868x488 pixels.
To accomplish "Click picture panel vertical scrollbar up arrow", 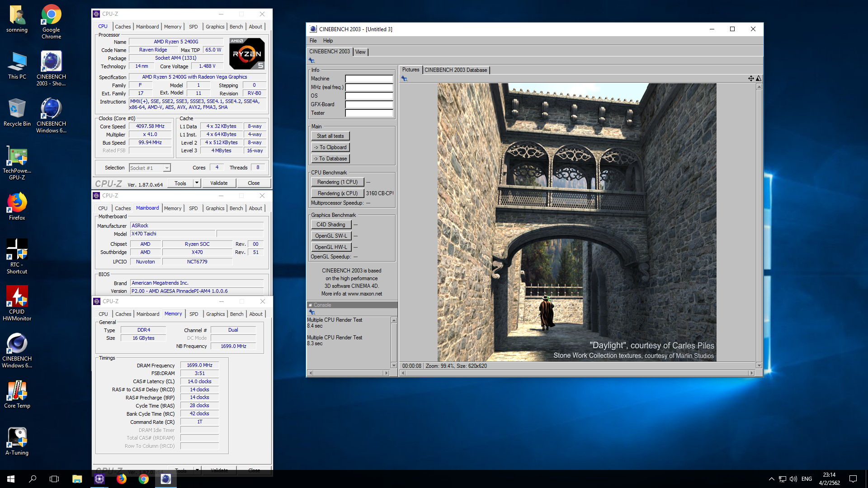I will (759, 86).
